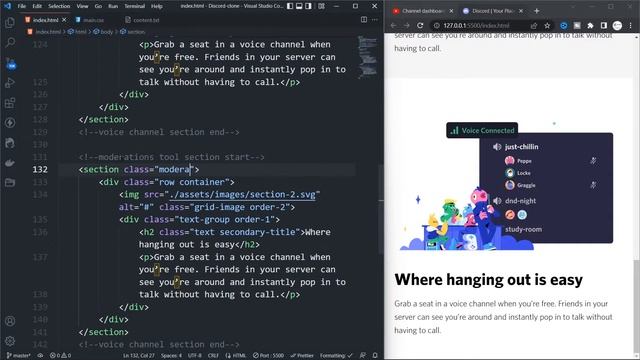Click the code minimap in editor
Image resolution: width=640 pixels, height=360 pixels.
coord(367,57)
